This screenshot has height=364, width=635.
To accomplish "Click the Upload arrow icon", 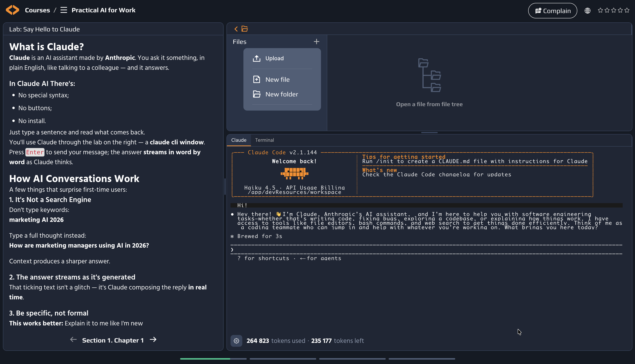I will (x=256, y=58).
